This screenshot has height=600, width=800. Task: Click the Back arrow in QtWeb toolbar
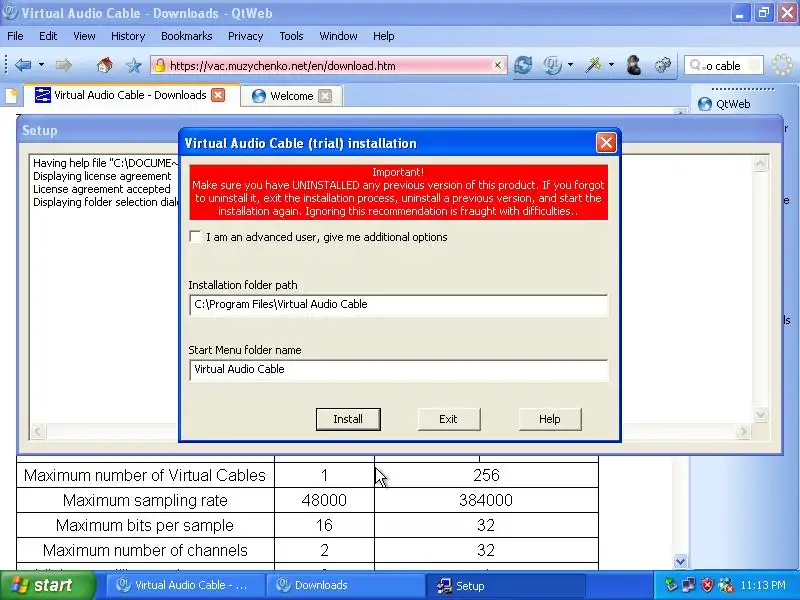pyautogui.click(x=23, y=65)
